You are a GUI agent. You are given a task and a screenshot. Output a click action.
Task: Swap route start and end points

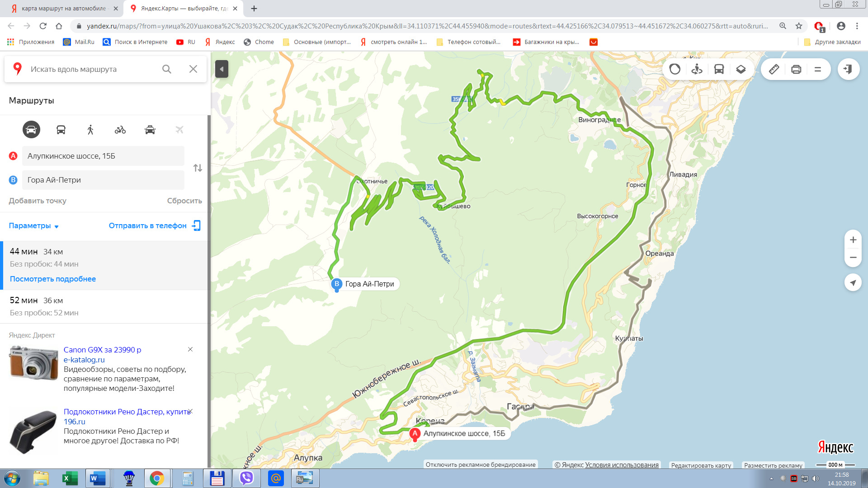[198, 168]
